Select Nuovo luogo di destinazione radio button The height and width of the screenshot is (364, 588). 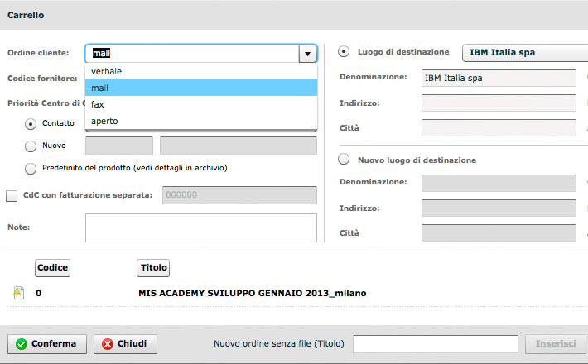tap(344, 159)
